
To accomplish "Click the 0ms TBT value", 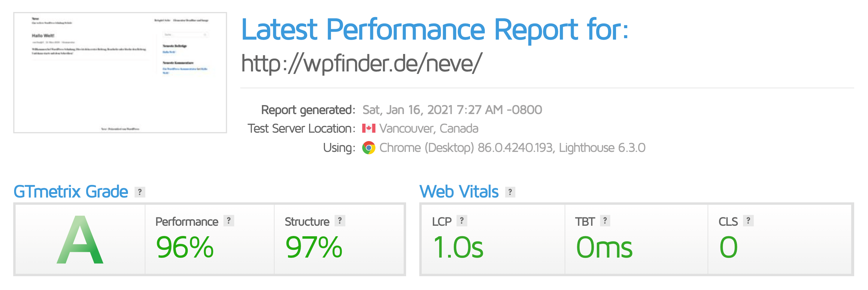I will point(604,247).
